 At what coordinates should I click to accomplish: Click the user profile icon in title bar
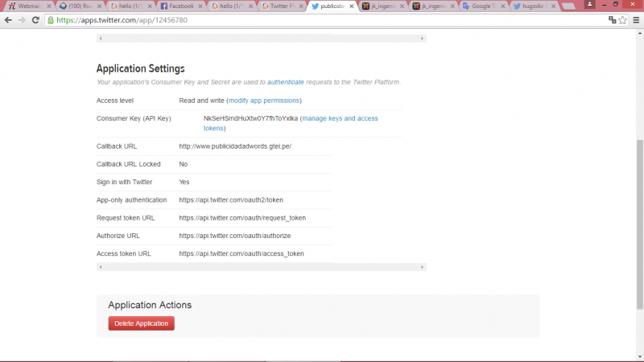[x=590, y=4]
